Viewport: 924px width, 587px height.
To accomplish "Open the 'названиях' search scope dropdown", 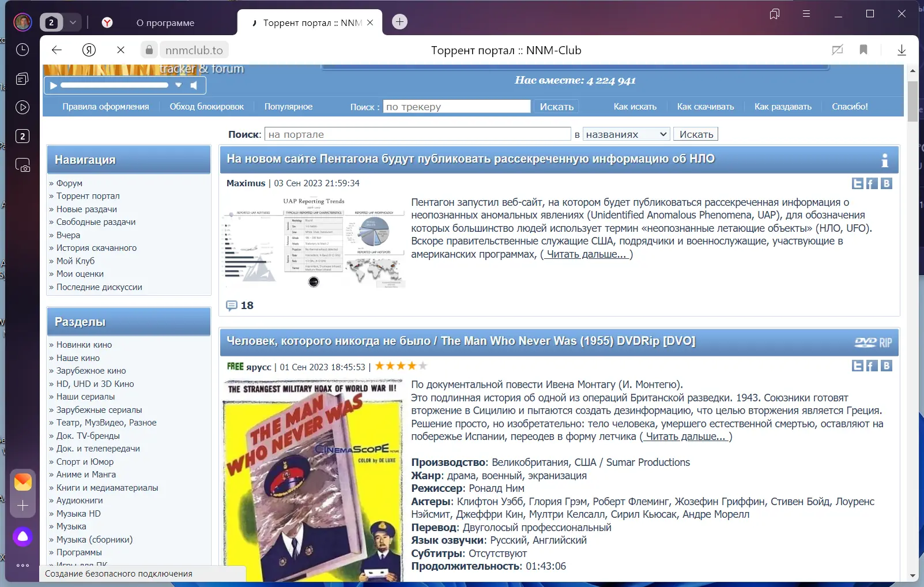I will [x=627, y=134].
